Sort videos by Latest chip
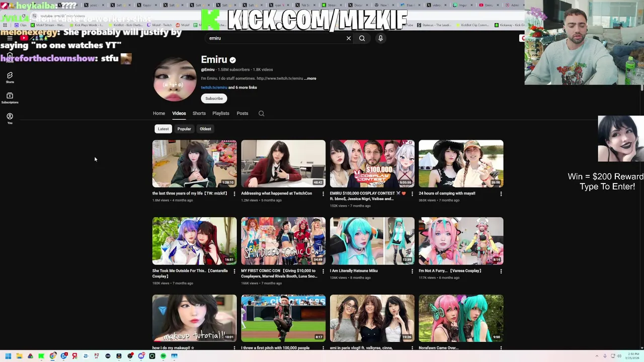This screenshot has width=644, height=362. [163, 129]
